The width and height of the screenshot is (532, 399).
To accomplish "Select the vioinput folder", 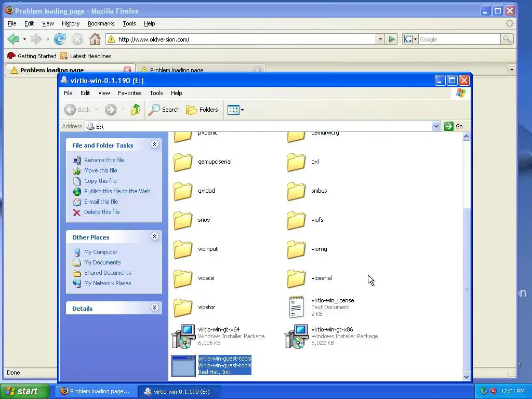I will [196, 249].
